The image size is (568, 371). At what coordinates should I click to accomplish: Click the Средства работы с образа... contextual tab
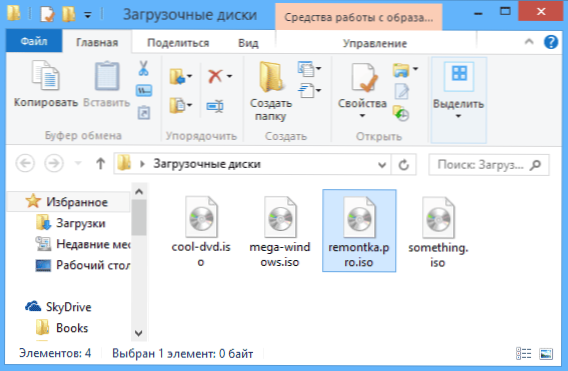tap(358, 17)
